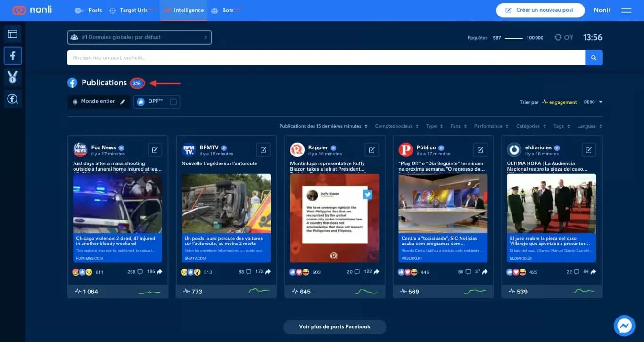
Task: Click the 1 064 engagement score
Action: pyautogui.click(x=86, y=292)
